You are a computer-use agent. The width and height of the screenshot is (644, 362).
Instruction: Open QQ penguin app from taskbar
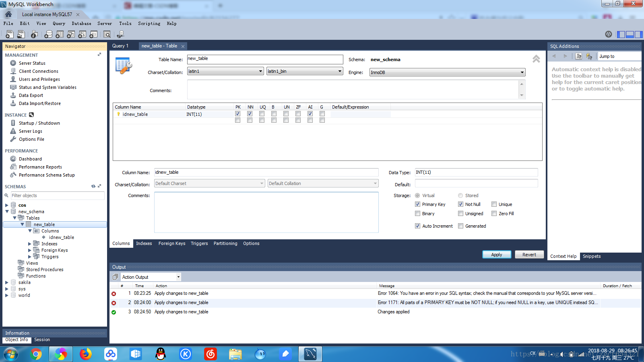tap(161, 354)
